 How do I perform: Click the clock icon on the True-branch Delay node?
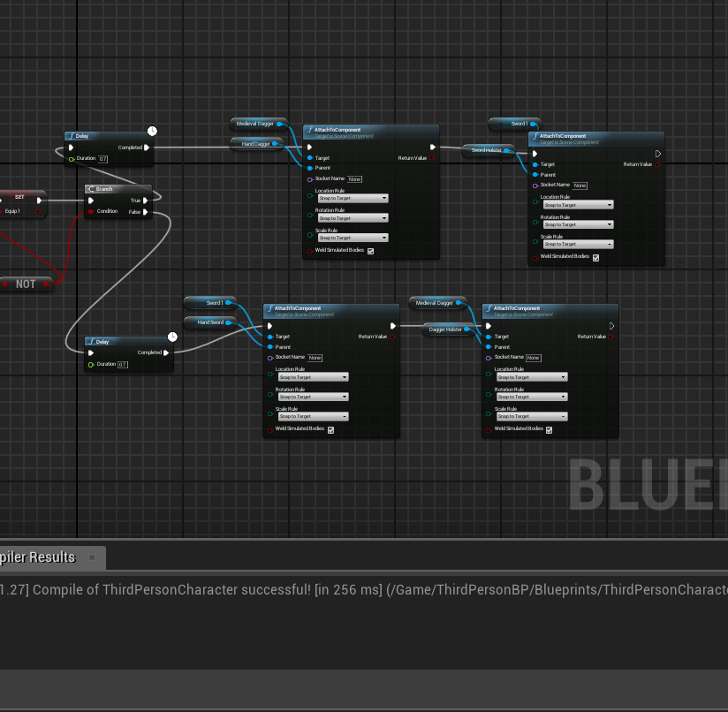pyautogui.click(x=152, y=131)
